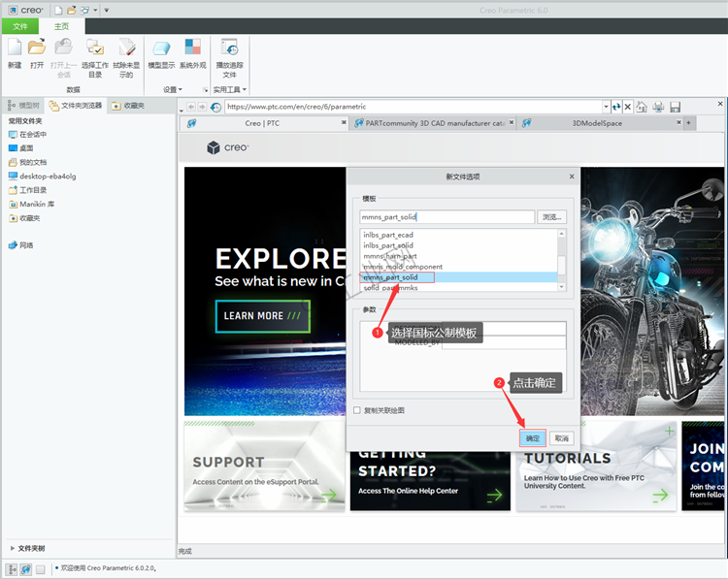Screen dimensions: 728x579
Task: Click the quick access Open folder icon
Action: click(71, 11)
